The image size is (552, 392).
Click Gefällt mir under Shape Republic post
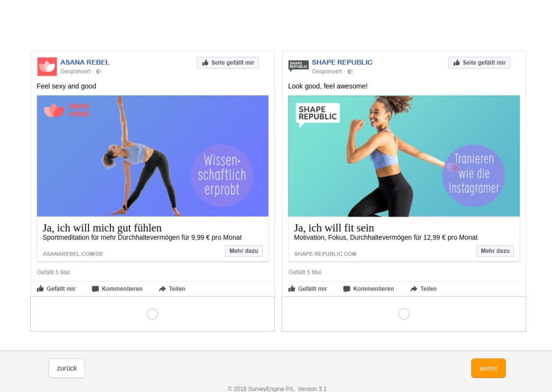tap(308, 289)
